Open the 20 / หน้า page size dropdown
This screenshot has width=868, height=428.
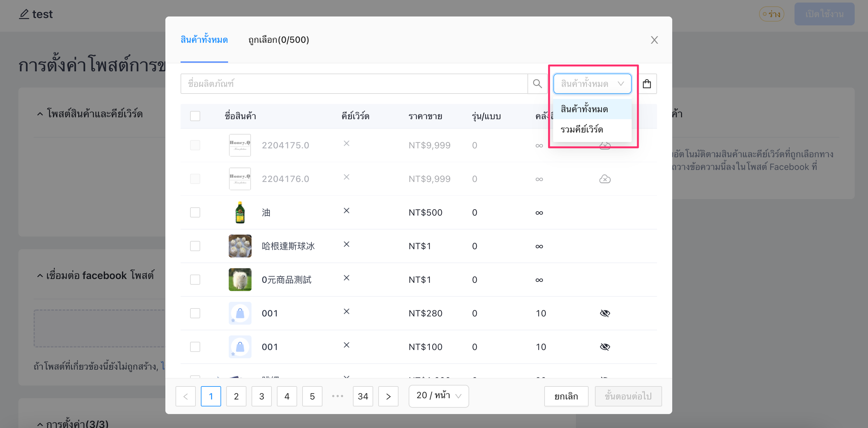439,396
